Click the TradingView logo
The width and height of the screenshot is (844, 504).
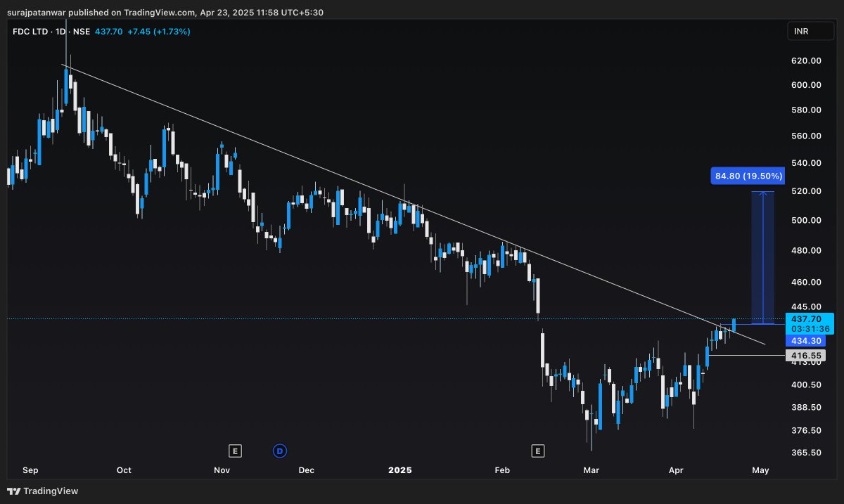coord(43,491)
